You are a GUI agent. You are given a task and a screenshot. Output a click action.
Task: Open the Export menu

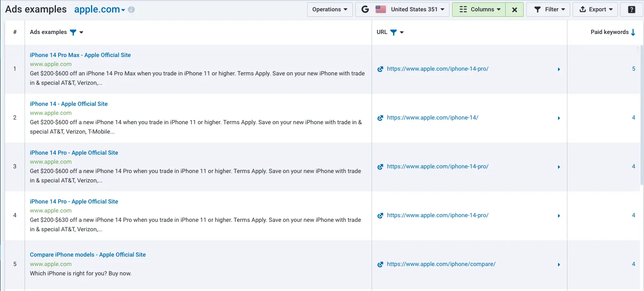tap(595, 9)
